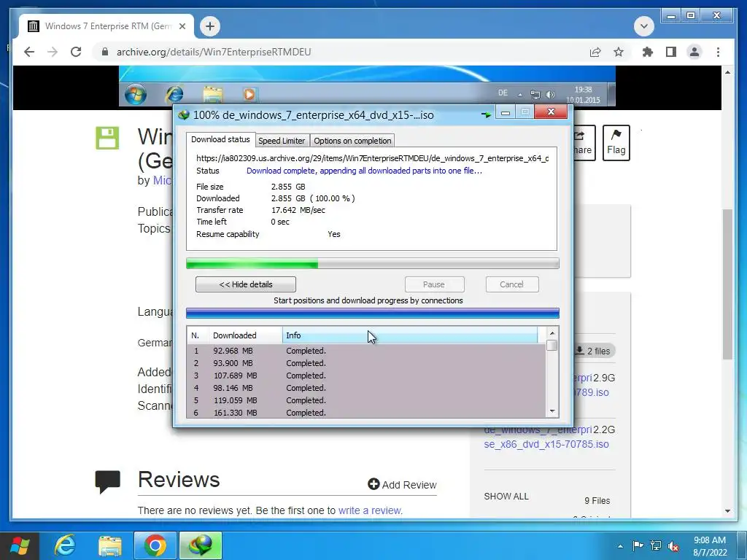Select connection row with 119.059 MB
The height and width of the screenshot is (560, 747).
[x=366, y=400]
